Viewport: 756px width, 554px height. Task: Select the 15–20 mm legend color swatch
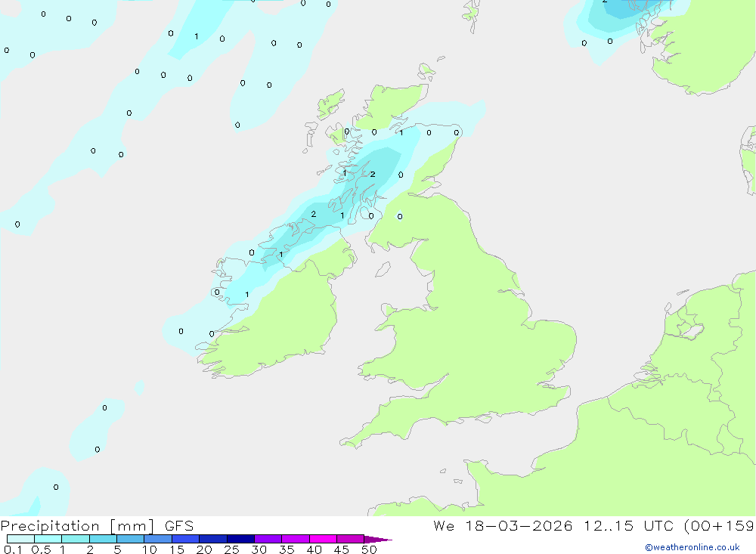click(x=186, y=539)
